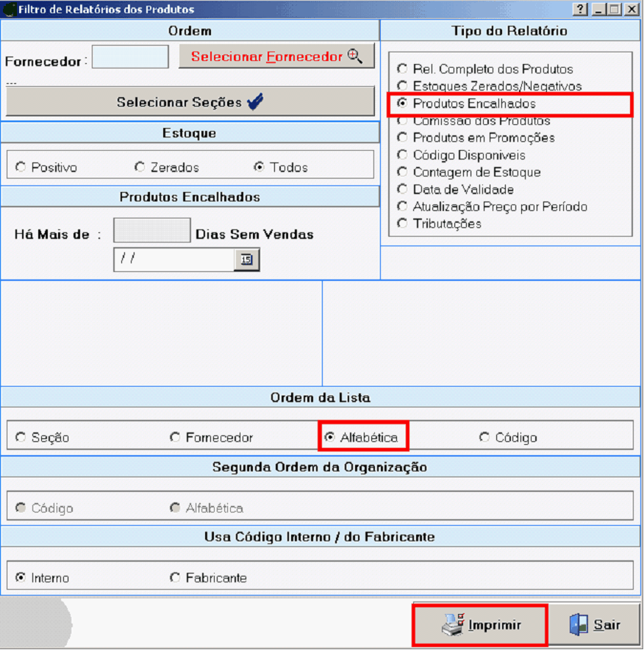Click the Imprimir printer button
Viewport: 644px width, 650px height.
click(x=480, y=625)
